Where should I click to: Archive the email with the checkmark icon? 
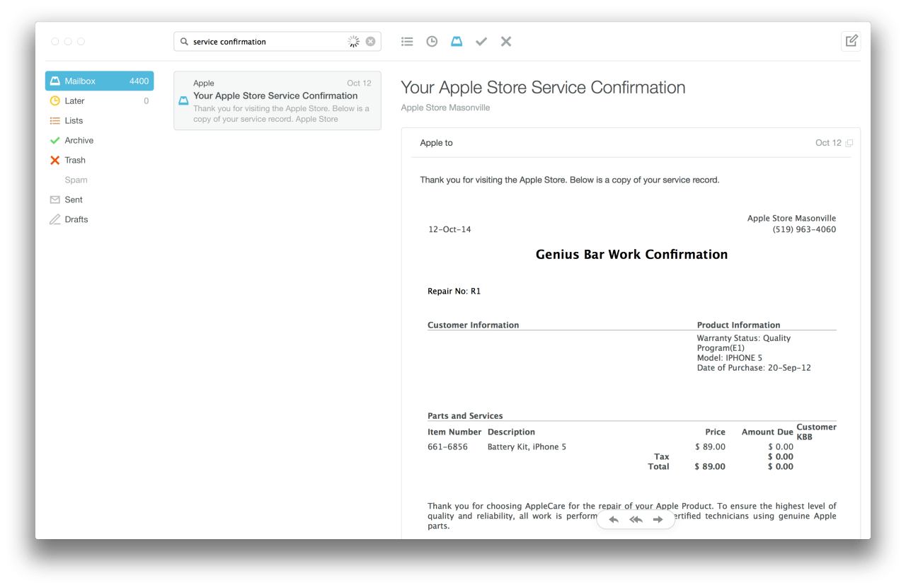tap(481, 42)
